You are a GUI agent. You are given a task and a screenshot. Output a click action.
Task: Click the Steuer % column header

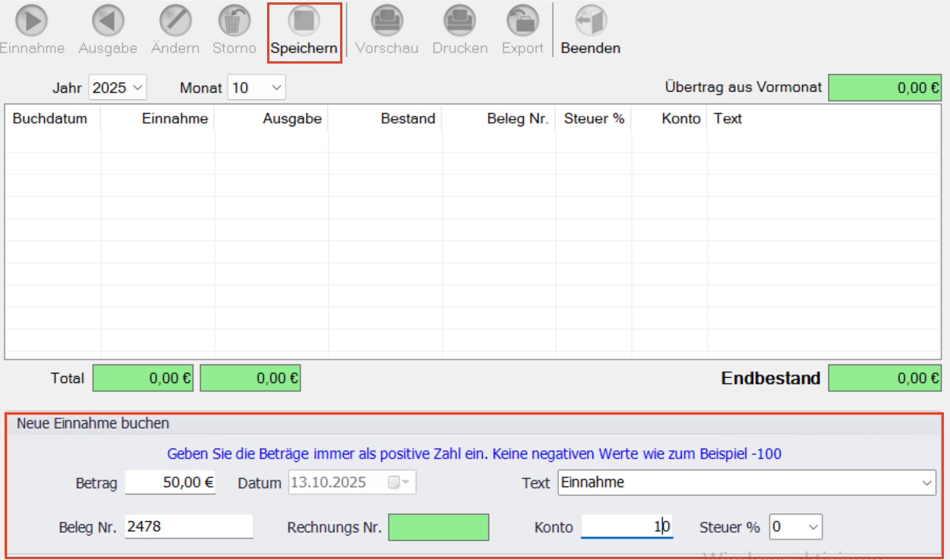[x=594, y=118]
